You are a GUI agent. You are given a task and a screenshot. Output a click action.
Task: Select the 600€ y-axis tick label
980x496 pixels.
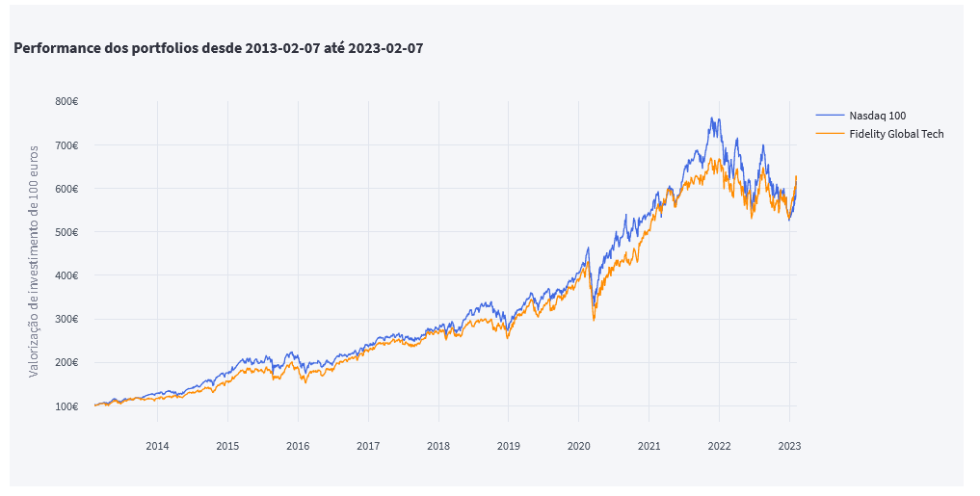click(x=66, y=189)
